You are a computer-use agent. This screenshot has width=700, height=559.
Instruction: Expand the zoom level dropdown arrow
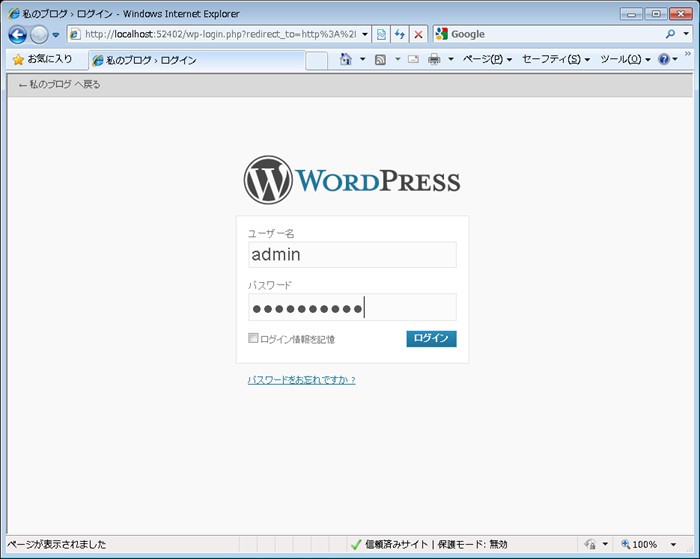point(673,544)
